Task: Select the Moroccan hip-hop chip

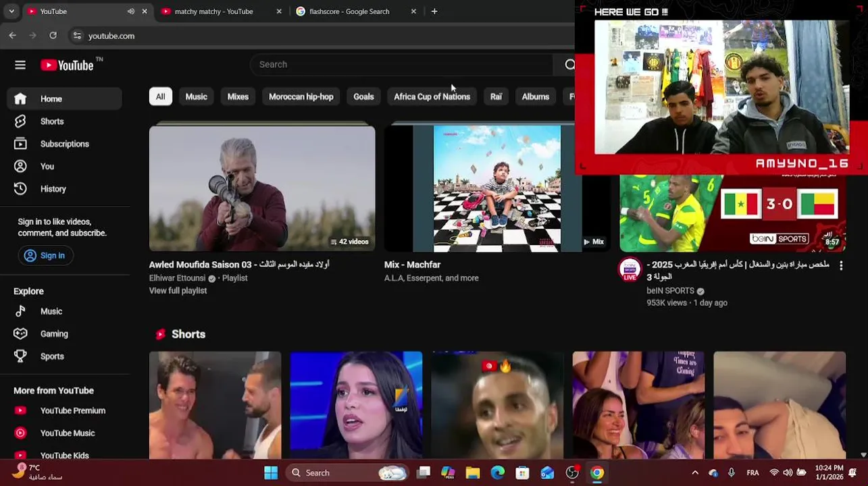Action: click(x=301, y=97)
